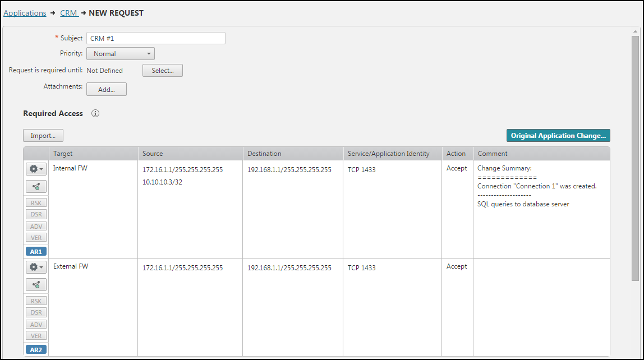Open the gear actions menu for AR2
Screen dimensions: 644x360
click(x=35, y=267)
